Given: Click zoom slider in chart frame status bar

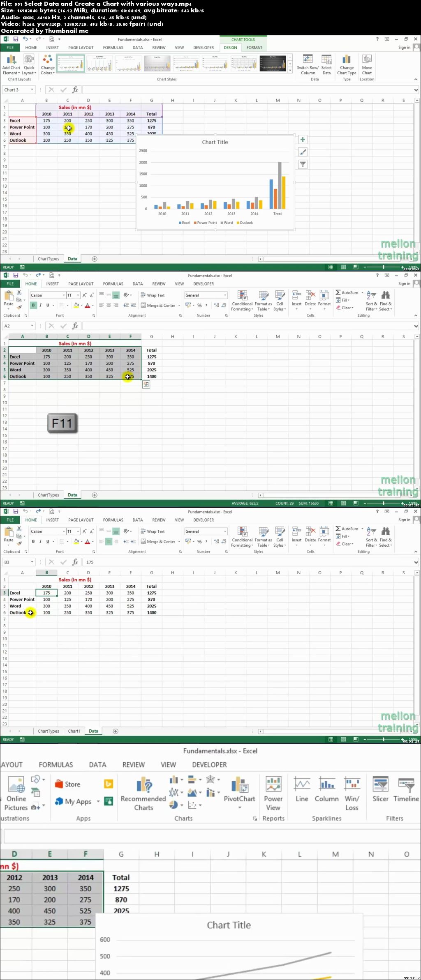Looking at the screenshot, I should click(384, 267).
